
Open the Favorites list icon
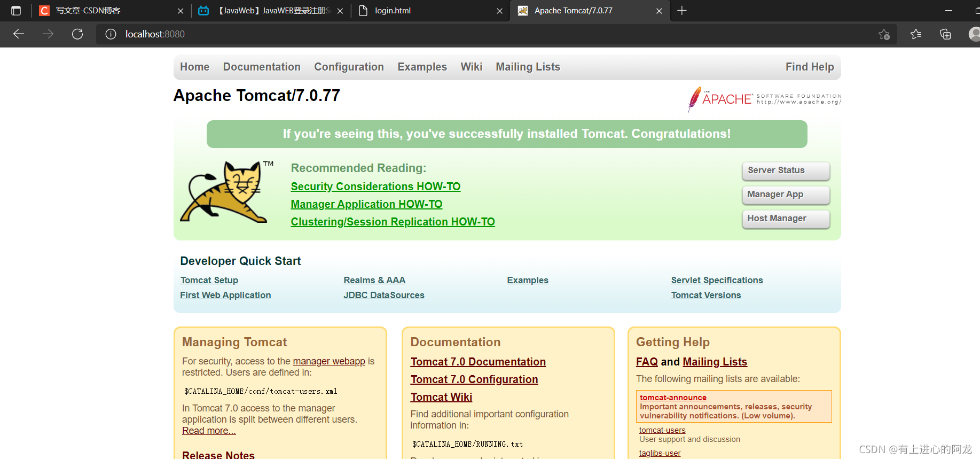click(916, 34)
